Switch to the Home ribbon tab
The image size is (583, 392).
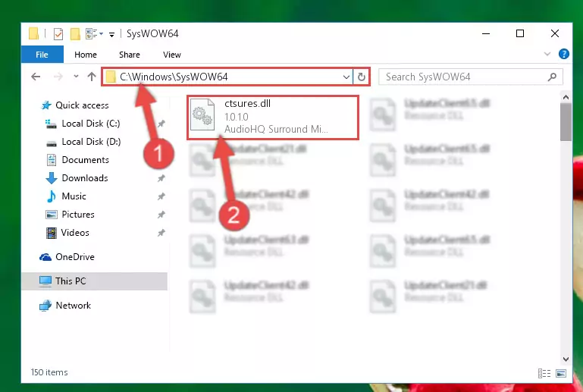[x=86, y=55]
